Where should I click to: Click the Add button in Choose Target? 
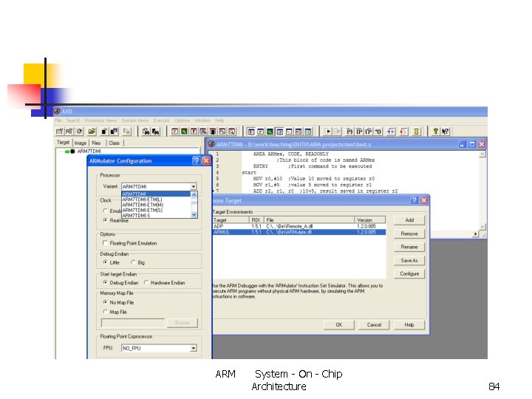pyautogui.click(x=409, y=220)
